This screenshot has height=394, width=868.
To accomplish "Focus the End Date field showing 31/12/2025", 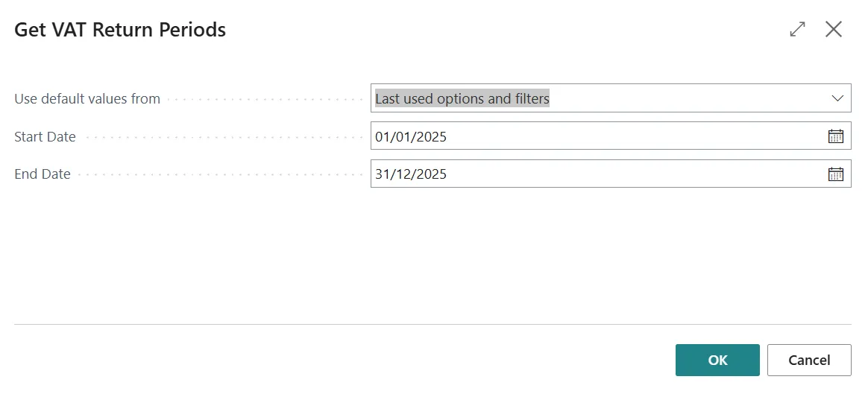I will pos(599,174).
